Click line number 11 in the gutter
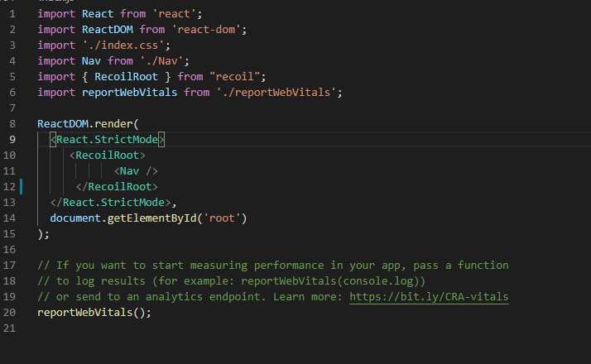The image size is (591, 364). (9, 171)
